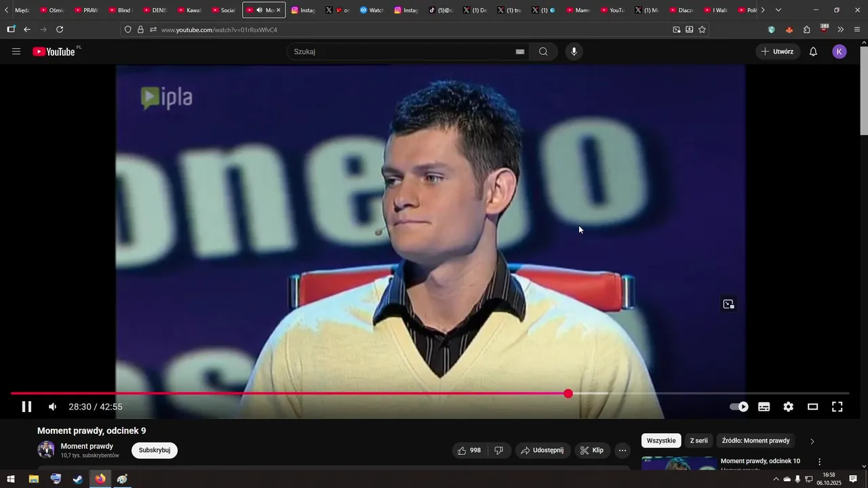Screen dimensions: 868x488
Task: Bookmark this page with star icon
Action: pyautogui.click(x=702, y=30)
